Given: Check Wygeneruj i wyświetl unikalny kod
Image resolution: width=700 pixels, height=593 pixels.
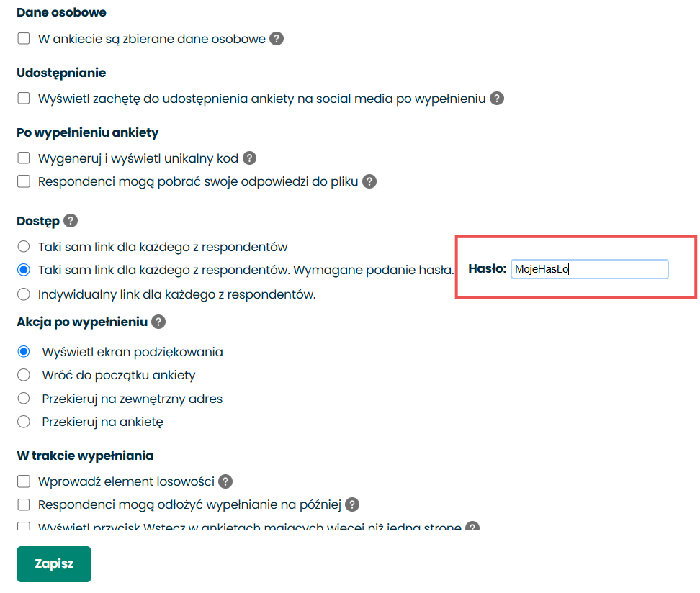Looking at the screenshot, I should (x=24, y=158).
